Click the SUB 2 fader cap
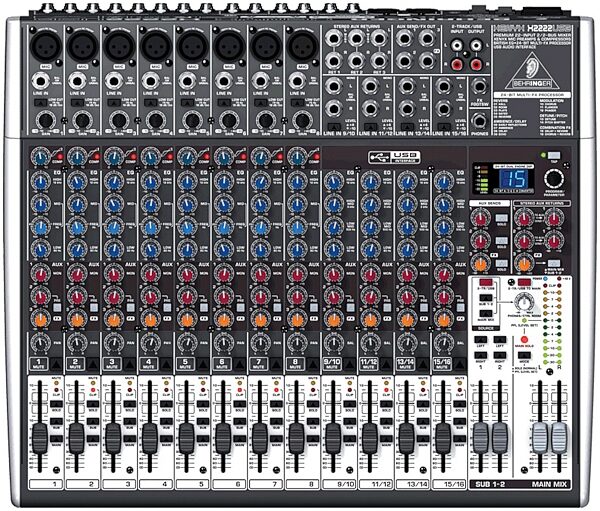The width and height of the screenshot is (600, 511). coord(499,437)
